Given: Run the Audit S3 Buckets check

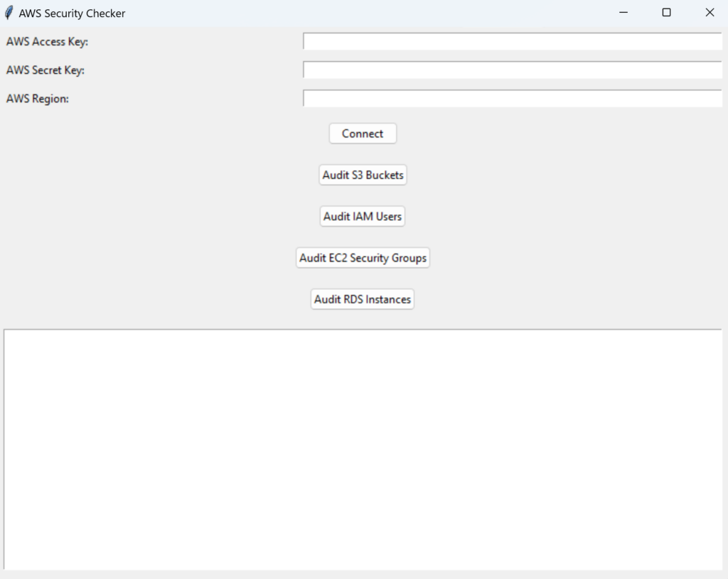Looking at the screenshot, I should point(363,175).
